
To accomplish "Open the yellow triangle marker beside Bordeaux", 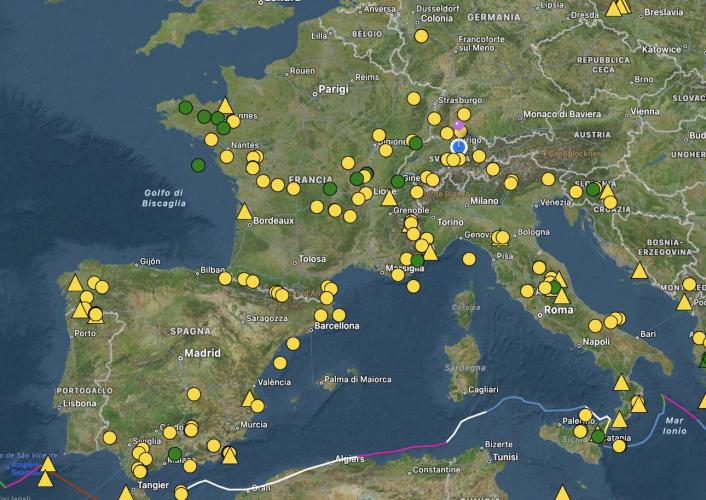I will 244,212.
